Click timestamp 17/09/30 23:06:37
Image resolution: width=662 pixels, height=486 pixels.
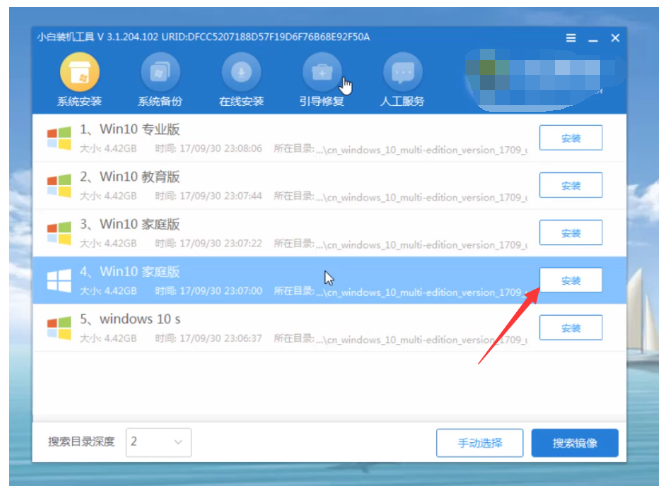click(x=221, y=339)
